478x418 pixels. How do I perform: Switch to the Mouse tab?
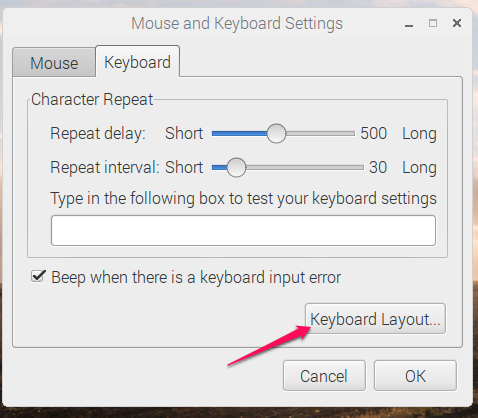pyautogui.click(x=54, y=63)
